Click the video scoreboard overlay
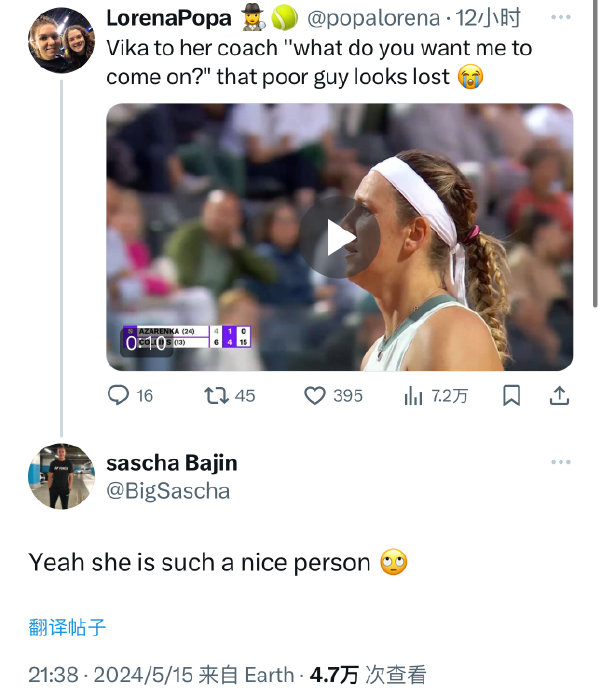This screenshot has height=690, width=601. (x=187, y=336)
